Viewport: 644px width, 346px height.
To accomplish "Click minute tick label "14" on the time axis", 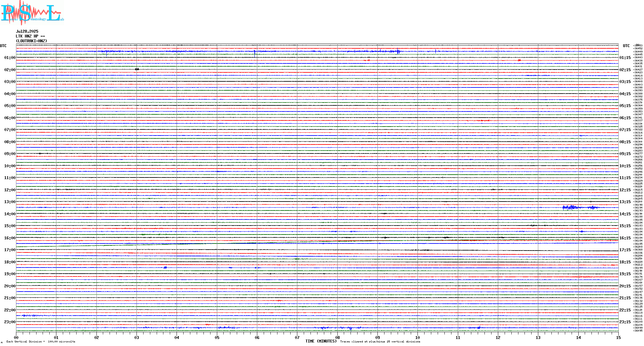I will pyautogui.click(x=578, y=337).
